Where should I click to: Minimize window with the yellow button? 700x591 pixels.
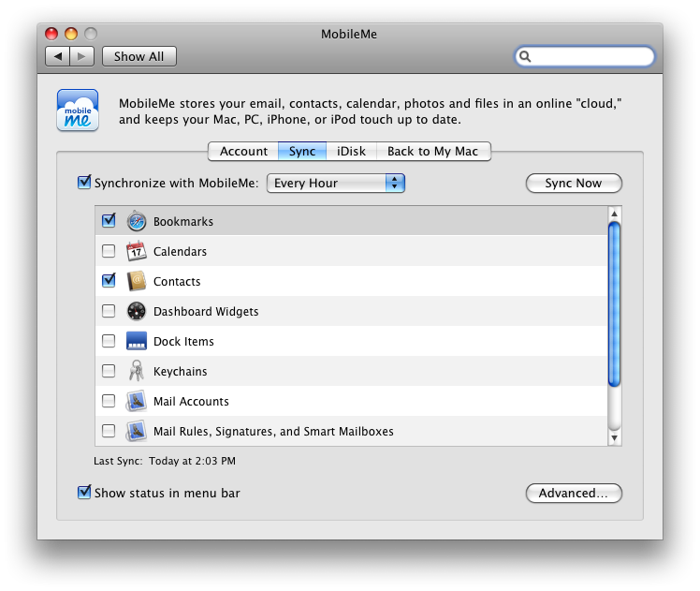[71, 34]
